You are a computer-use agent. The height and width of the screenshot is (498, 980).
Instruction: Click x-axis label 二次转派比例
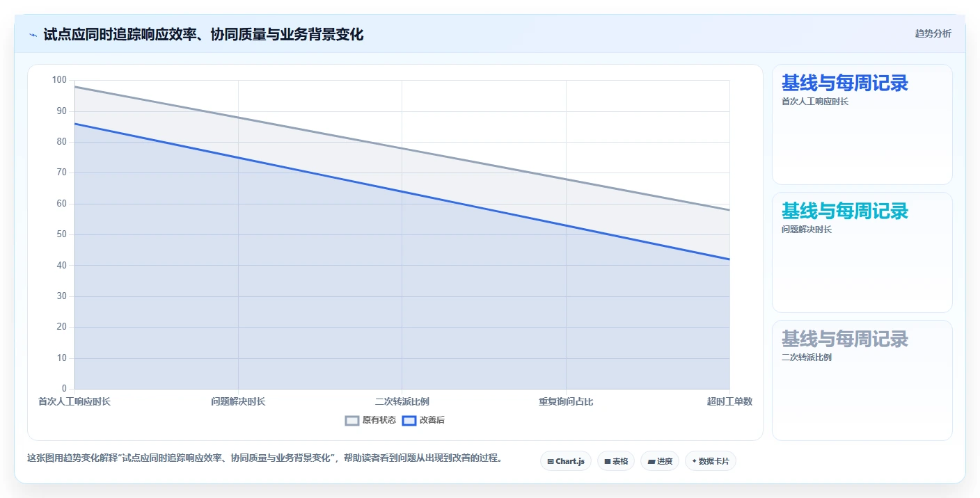[402, 401]
